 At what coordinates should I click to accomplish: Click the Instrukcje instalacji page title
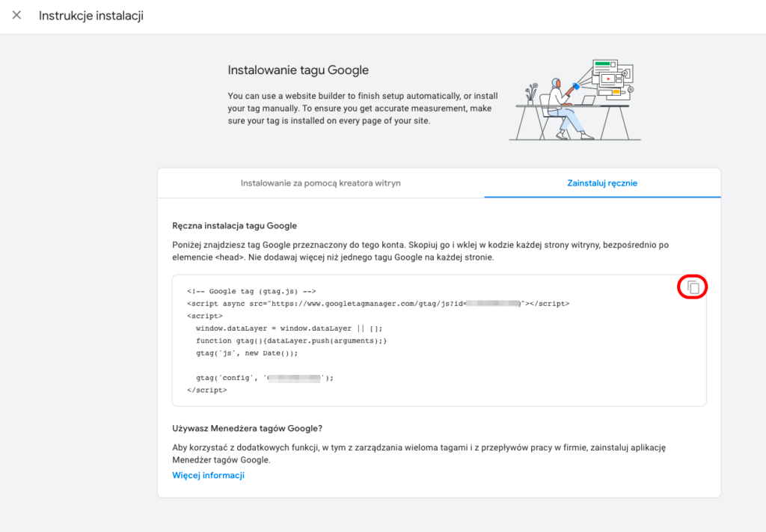pos(91,16)
